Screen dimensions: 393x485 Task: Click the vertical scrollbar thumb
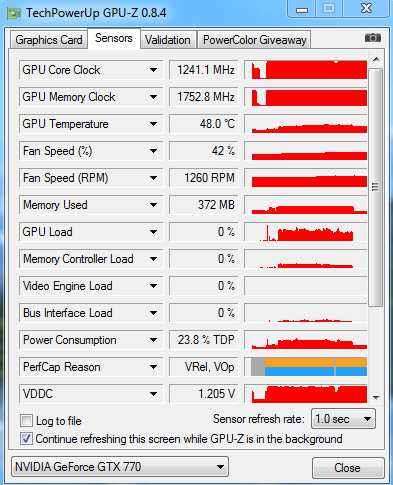376,187
